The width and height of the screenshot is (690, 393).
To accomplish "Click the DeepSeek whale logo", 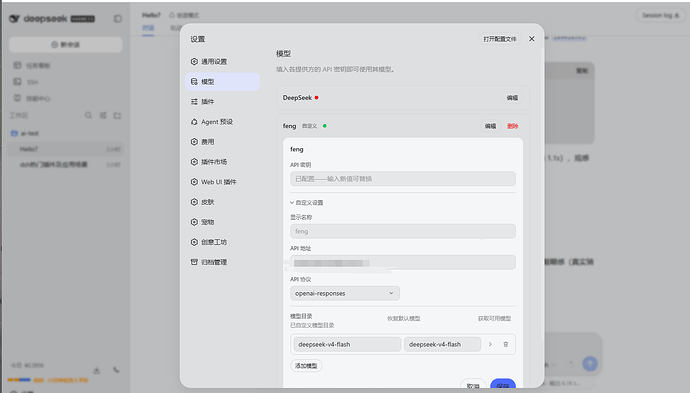I will 15,18.
